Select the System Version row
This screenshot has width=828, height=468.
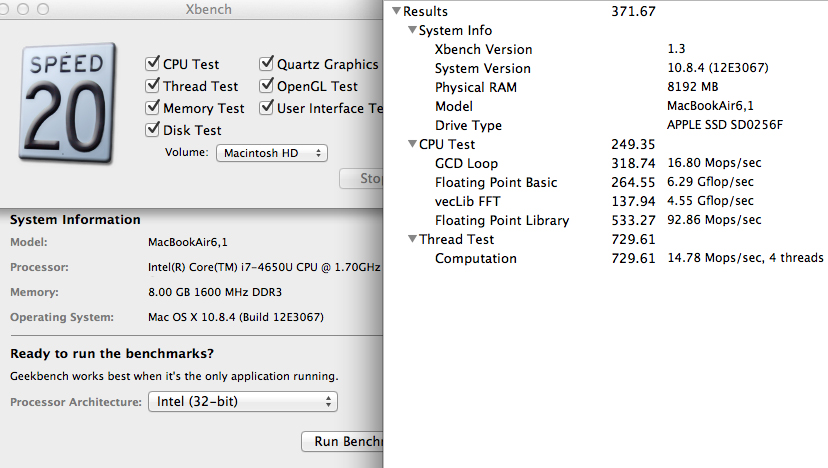point(606,68)
